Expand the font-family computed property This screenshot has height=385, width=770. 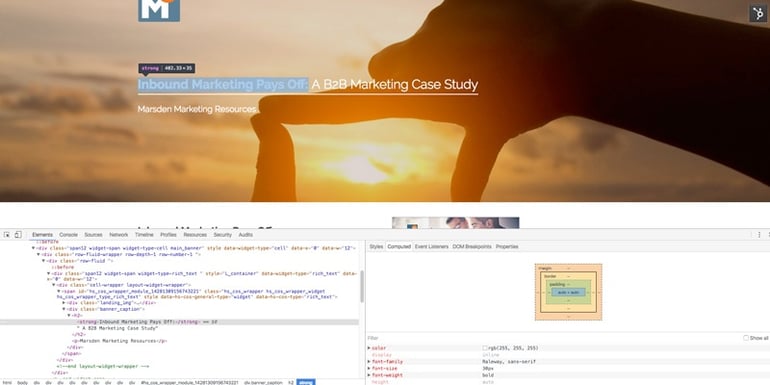pos(369,361)
